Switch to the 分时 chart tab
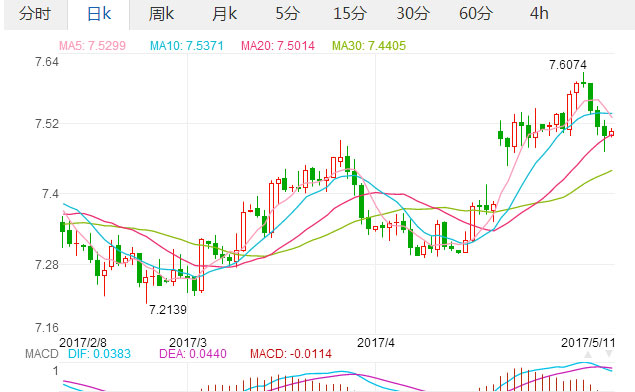 pos(35,14)
